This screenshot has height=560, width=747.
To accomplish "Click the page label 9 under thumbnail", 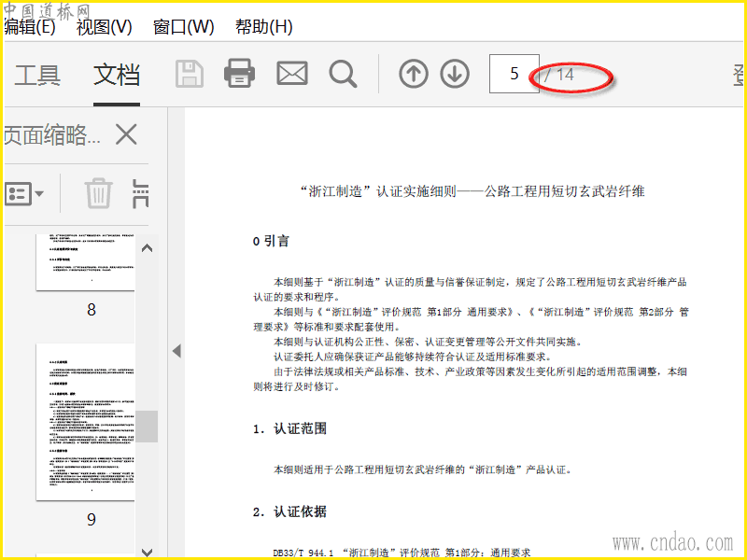I will point(92,520).
